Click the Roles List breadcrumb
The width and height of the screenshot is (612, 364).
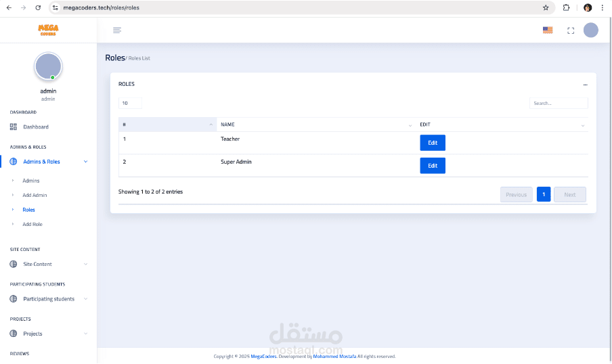point(139,58)
